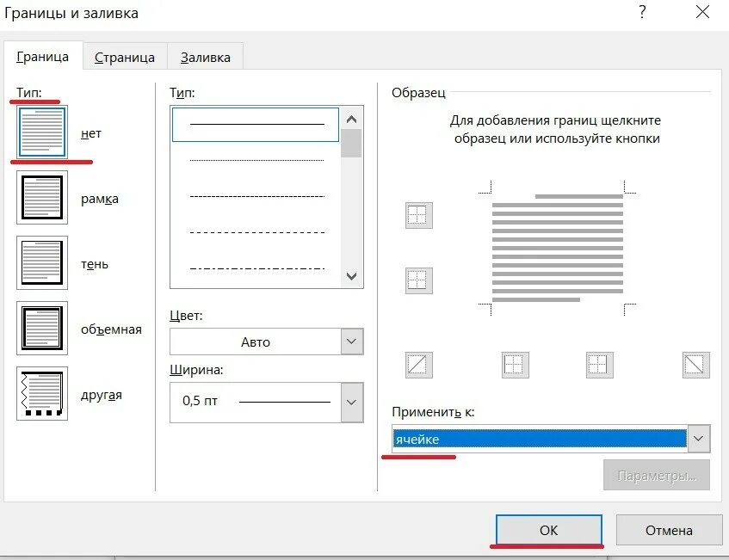Click the line style scrollbar thumb

[x=351, y=144]
